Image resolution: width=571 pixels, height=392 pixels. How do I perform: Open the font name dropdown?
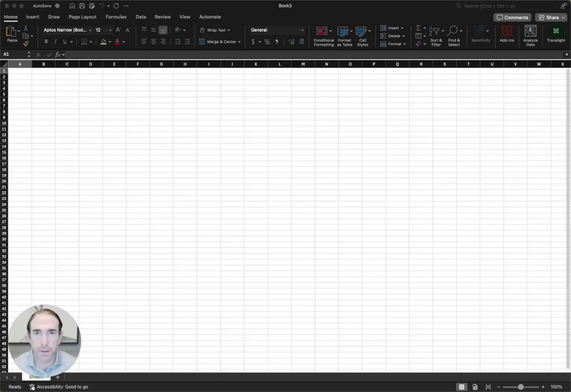[90, 30]
